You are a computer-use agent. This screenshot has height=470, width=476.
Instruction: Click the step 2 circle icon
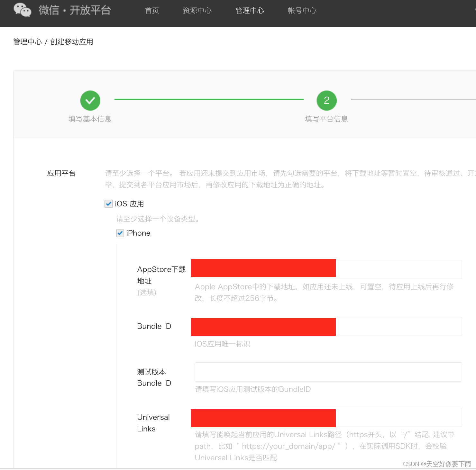(x=326, y=100)
